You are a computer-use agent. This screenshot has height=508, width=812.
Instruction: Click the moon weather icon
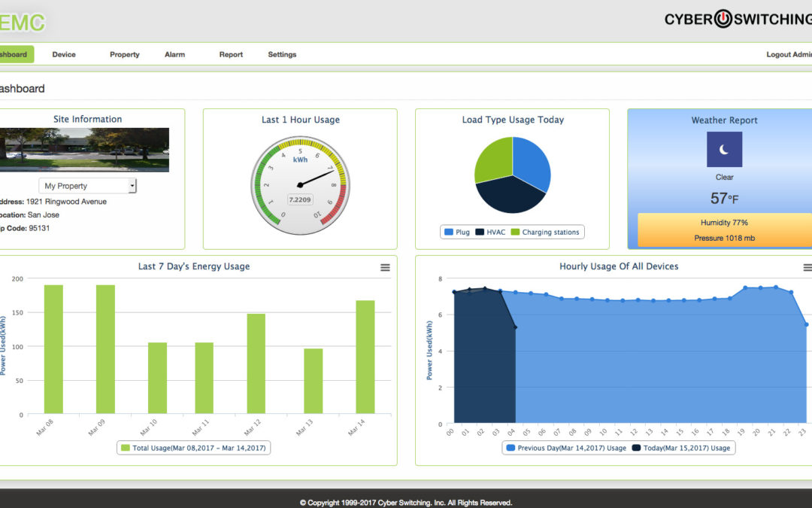click(x=724, y=149)
